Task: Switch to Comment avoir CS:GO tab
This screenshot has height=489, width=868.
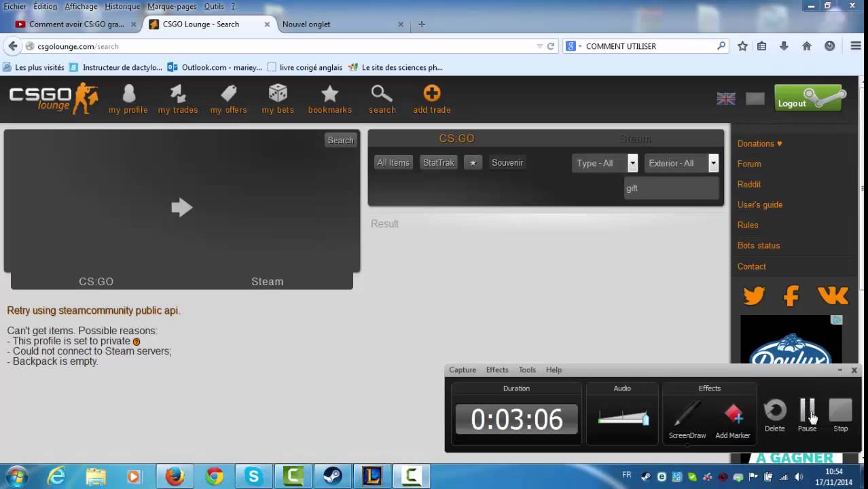Action: [x=77, y=24]
